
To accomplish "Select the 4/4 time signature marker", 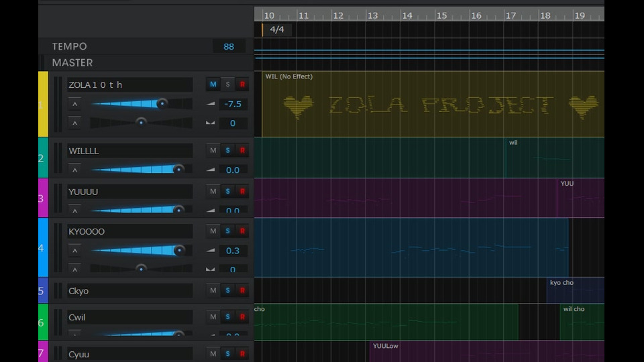I will pos(276,29).
